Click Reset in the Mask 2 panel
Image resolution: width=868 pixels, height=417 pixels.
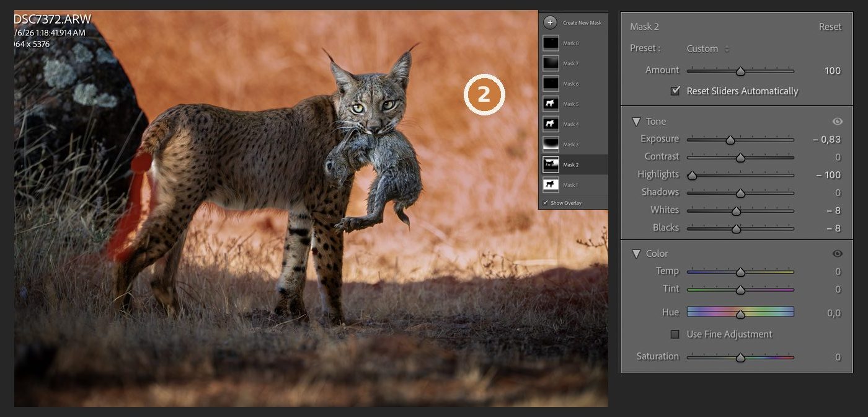coord(830,27)
